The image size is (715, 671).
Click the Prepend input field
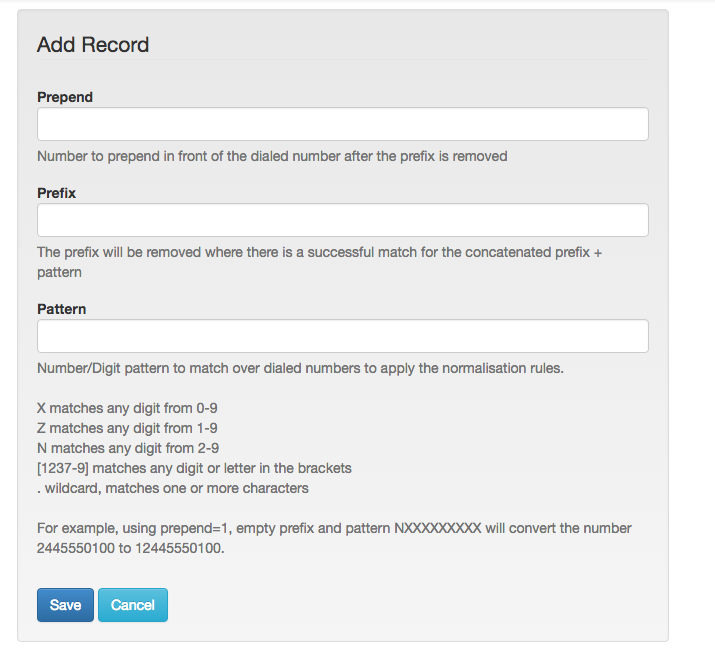coord(342,124)
